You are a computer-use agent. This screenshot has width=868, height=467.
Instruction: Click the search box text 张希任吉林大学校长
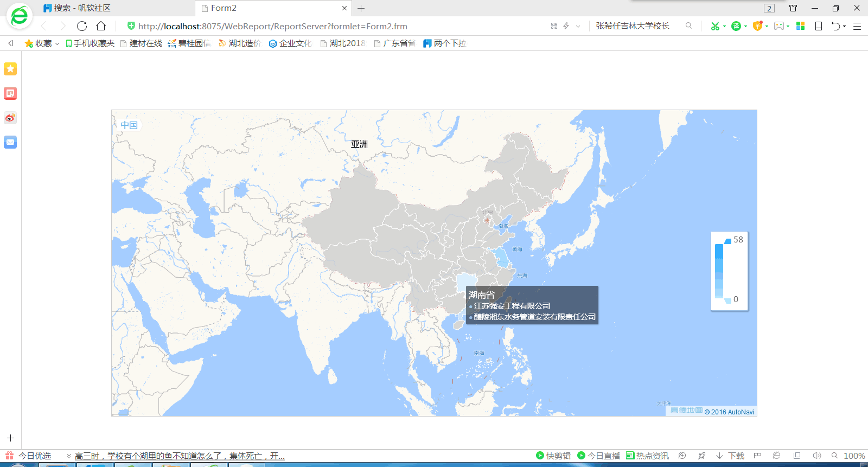633,26
